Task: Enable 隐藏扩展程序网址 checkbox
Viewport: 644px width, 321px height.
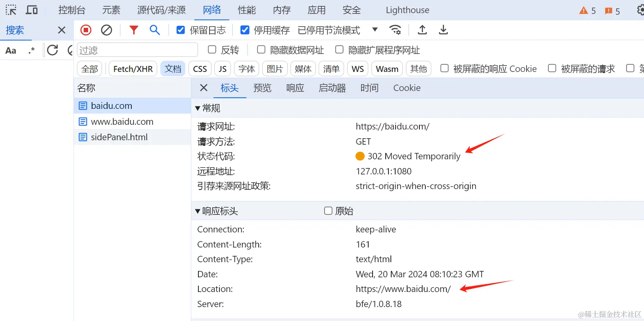Action: [339, 50]
